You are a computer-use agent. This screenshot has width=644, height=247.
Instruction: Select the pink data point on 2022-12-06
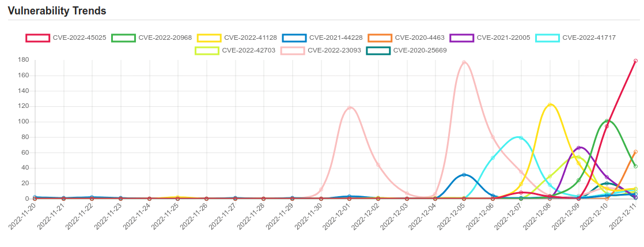(x=493, y=137)
